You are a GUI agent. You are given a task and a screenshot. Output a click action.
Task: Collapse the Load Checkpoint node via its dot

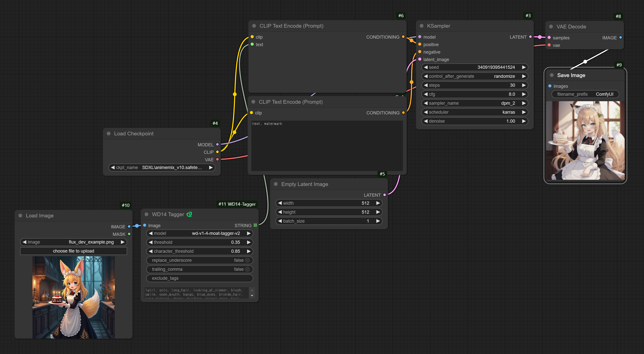(108, 134)
